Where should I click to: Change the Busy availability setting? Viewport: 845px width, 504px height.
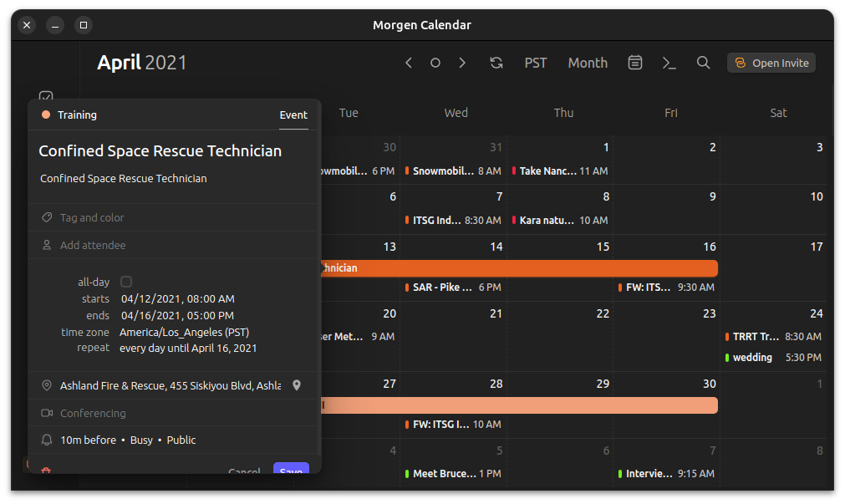[141, 440]
